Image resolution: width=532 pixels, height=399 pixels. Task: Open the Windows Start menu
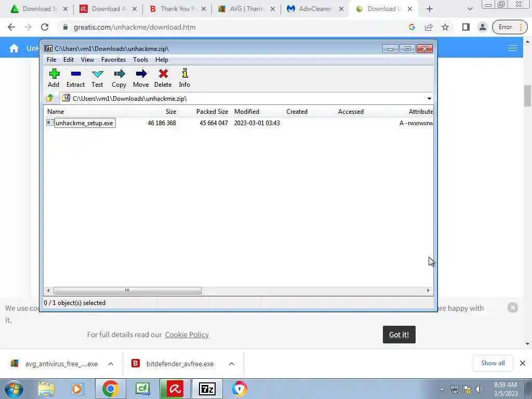(14, 389)
